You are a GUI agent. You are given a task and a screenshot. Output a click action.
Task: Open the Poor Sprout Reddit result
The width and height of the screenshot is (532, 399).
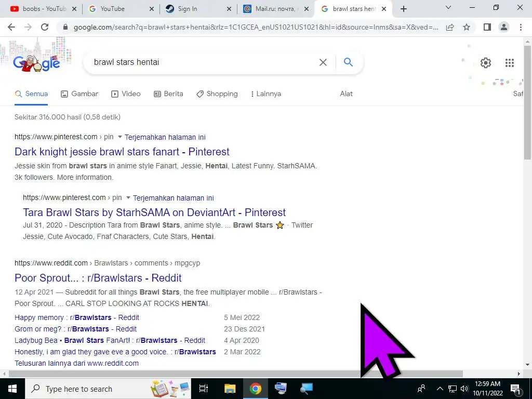point(98,278)
